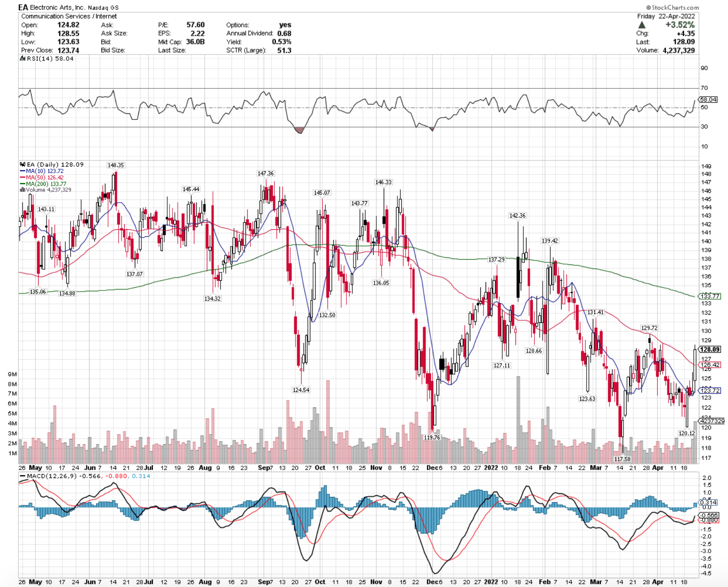Click the RSI(14) panel marker icon
This screenshot has width=728, height=587.
22,58
